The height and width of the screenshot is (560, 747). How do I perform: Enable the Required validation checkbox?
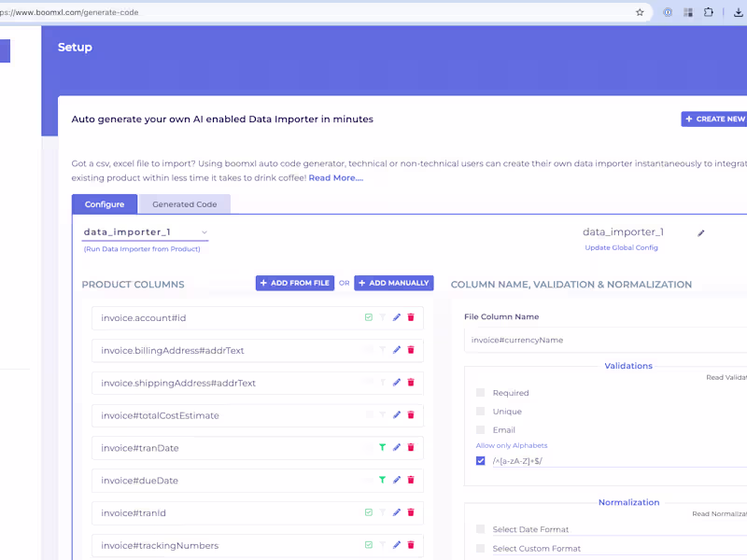(x=480, y=393)
